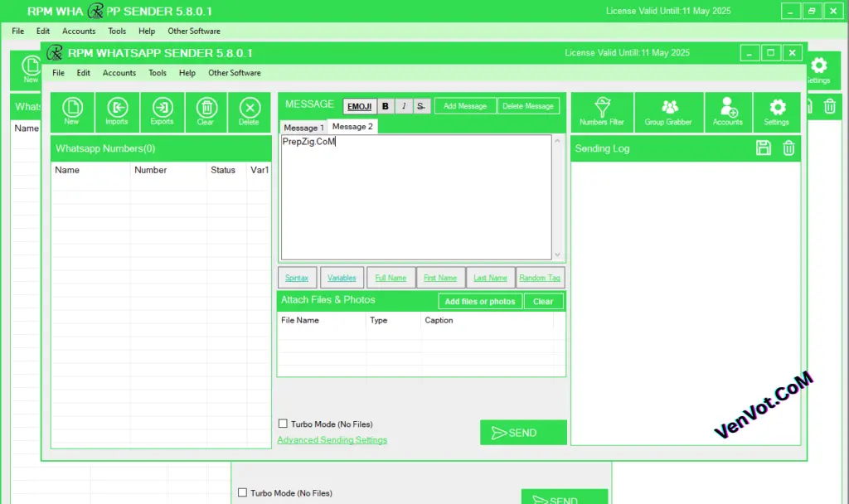Insert Last Name tag

[x=490, y=278]
